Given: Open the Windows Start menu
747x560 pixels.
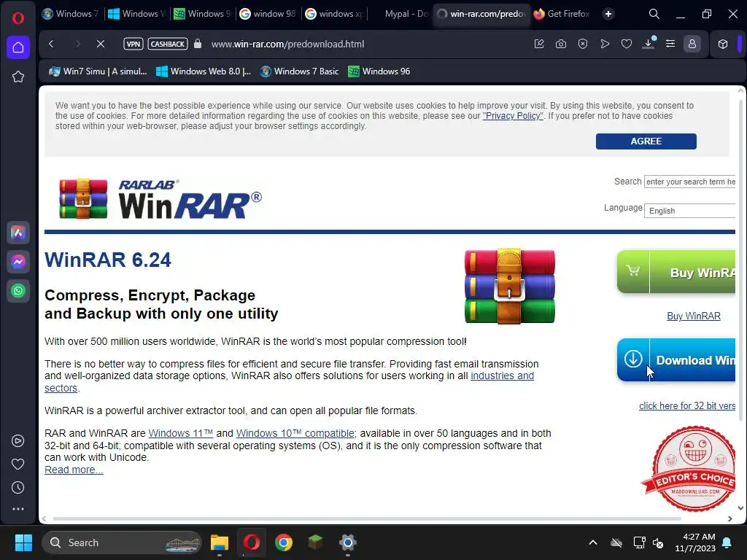Looking at the screenshot, I should 23,542.
